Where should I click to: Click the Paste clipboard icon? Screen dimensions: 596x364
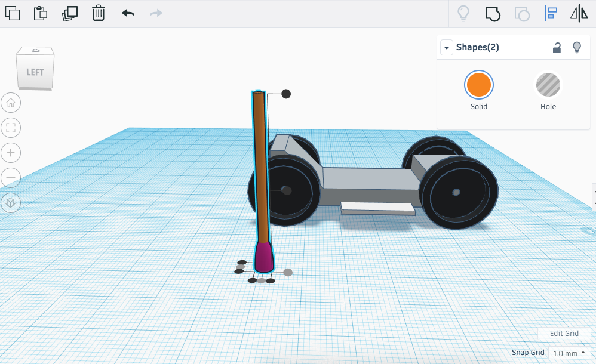(x=40, y=13)
